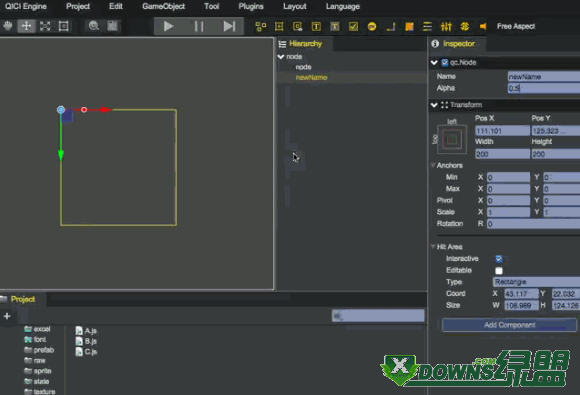Open the Hit Area Type dropdown
Screen dimensions: 580x395
536,282
